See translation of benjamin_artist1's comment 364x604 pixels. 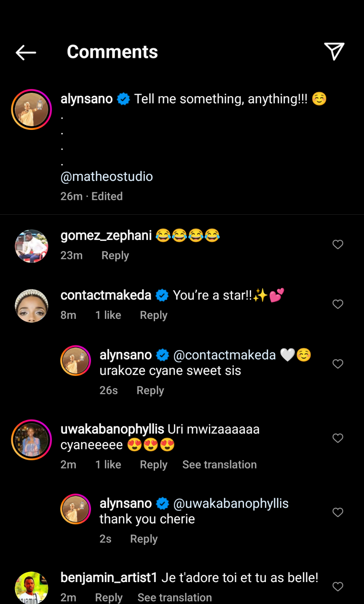coord(174,597)
